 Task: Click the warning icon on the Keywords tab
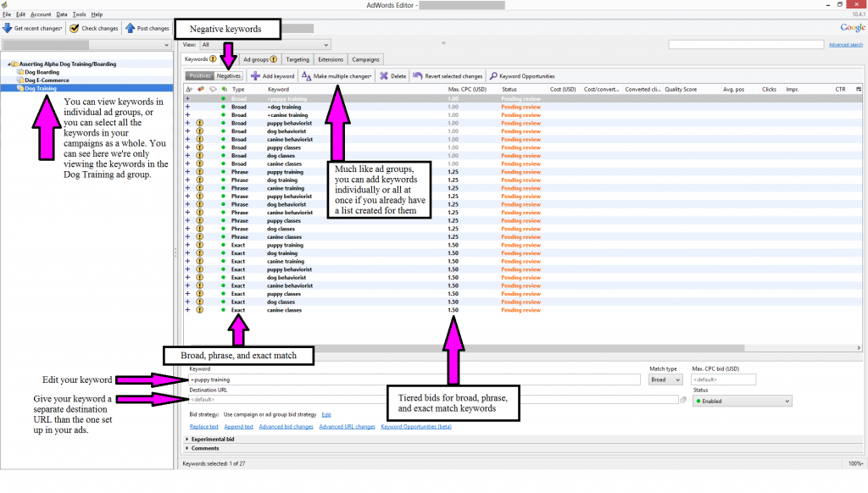[213, 59]
